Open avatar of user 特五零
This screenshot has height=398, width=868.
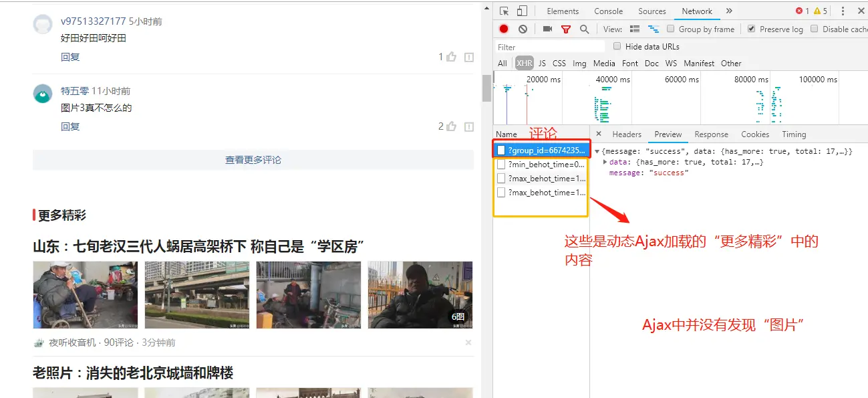click(x=43, y=94)
